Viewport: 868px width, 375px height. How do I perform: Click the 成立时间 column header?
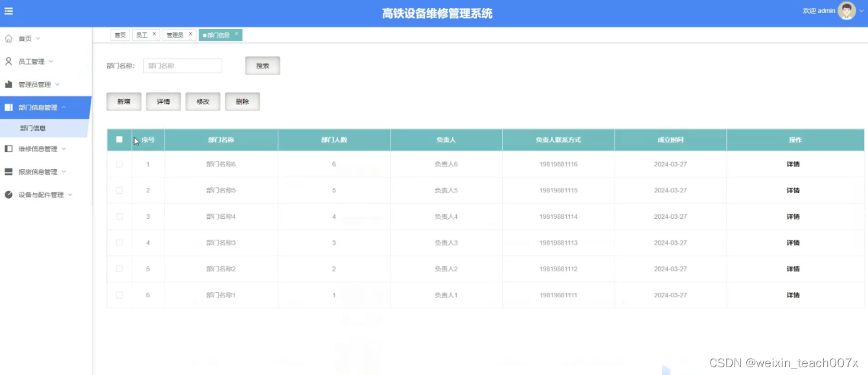click(670, 140)
